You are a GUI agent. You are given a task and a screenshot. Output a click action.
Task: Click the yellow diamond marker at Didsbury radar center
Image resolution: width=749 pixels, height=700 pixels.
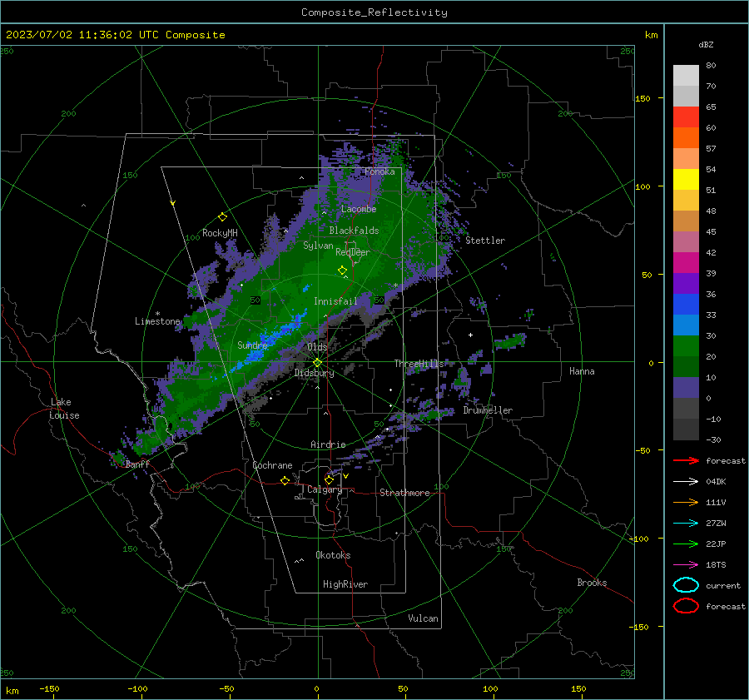(x=317, y=363)
